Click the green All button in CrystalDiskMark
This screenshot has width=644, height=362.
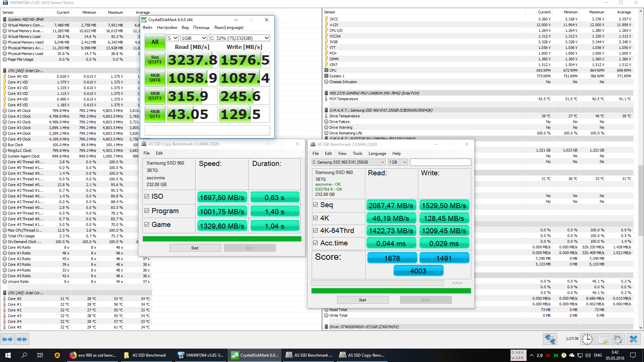coord(155,42)
